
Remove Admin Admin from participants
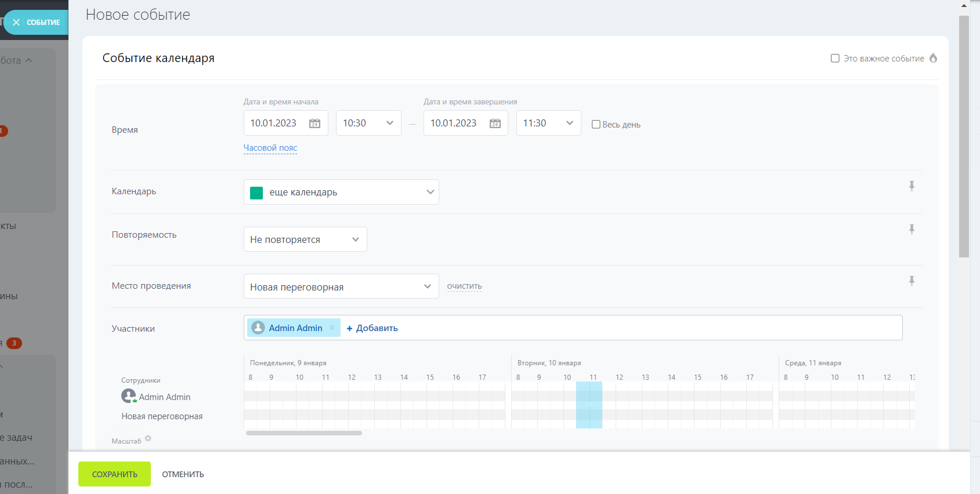[332, 328]
